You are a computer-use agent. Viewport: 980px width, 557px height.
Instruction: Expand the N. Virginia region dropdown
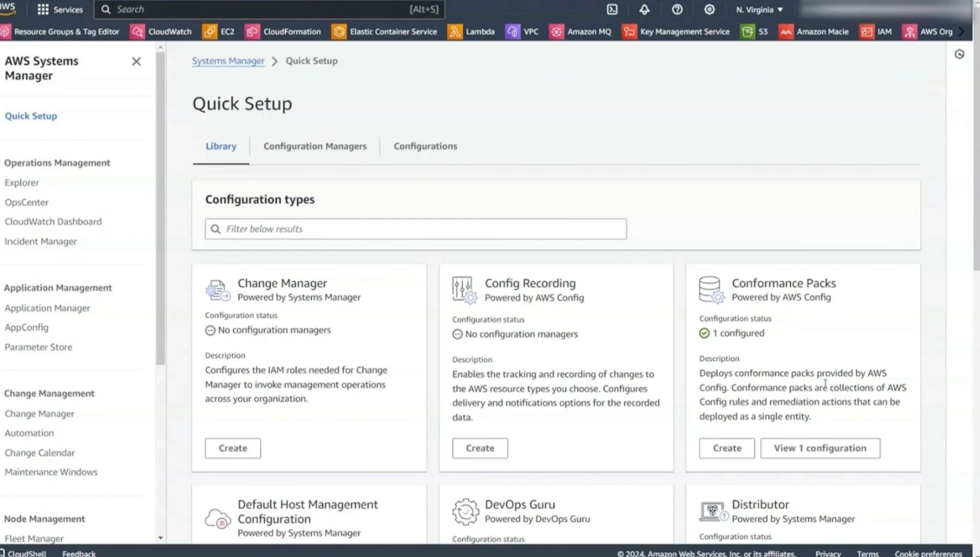coord(759,9)
